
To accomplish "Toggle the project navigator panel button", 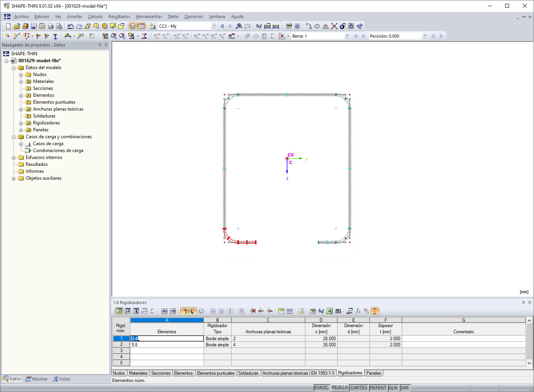I will [133, 26].
